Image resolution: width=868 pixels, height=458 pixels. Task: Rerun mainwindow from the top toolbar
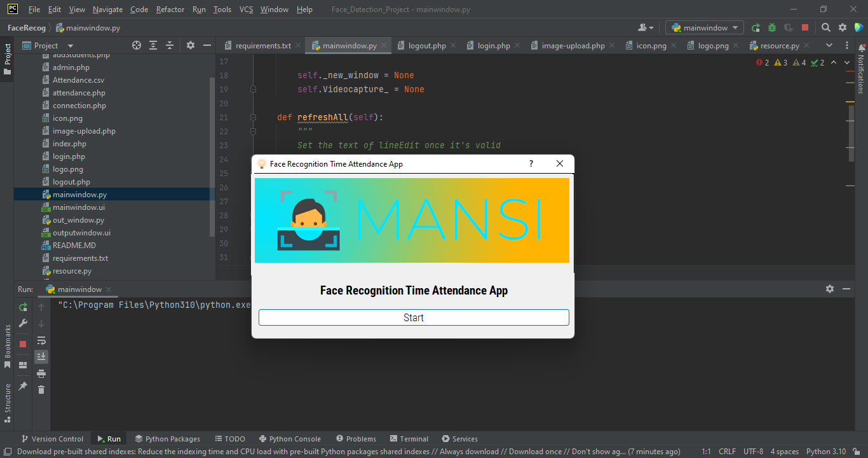(756, 28)
